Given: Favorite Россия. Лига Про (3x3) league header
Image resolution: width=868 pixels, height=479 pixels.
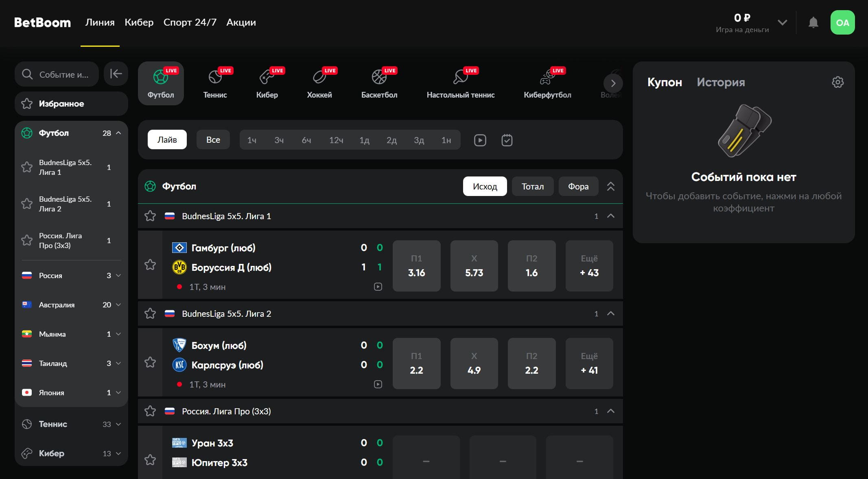Looking at the screenshot, I should [x=150, y=411].
